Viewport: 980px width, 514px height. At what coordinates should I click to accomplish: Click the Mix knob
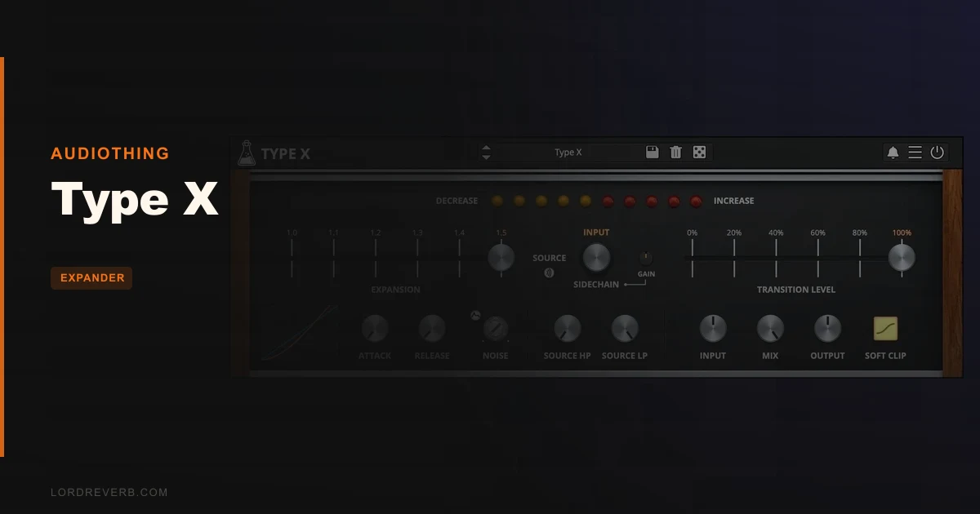point(770,329)
